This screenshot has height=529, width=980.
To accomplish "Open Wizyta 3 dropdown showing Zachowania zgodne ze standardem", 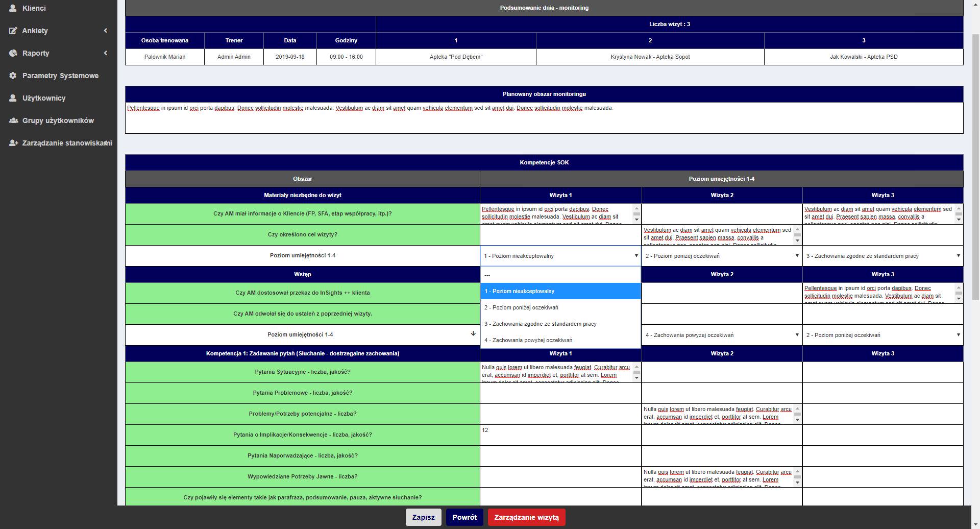I will click(x=883, y=256).
